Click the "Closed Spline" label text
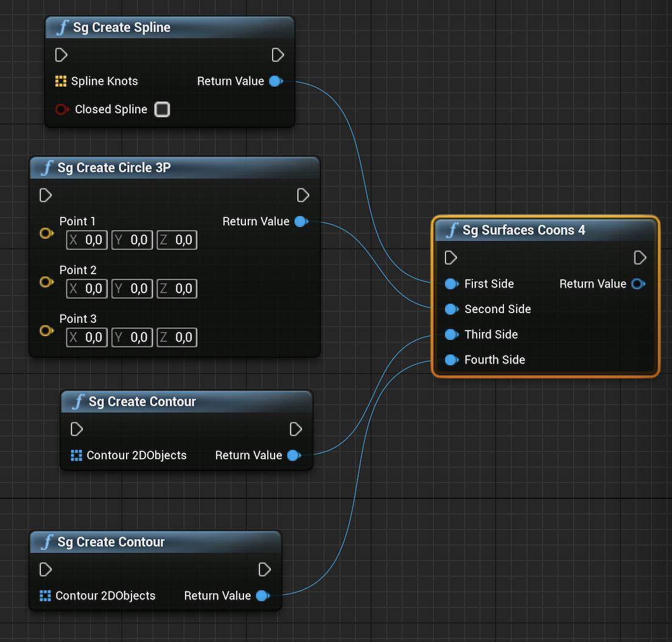 click(111, 110)
